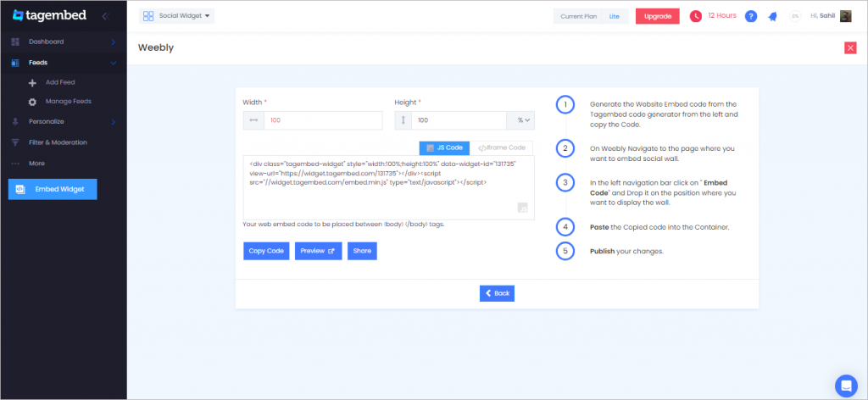868x400 pixels.
Task: Open the Dashboard menu item
Action: pos(46,42)
